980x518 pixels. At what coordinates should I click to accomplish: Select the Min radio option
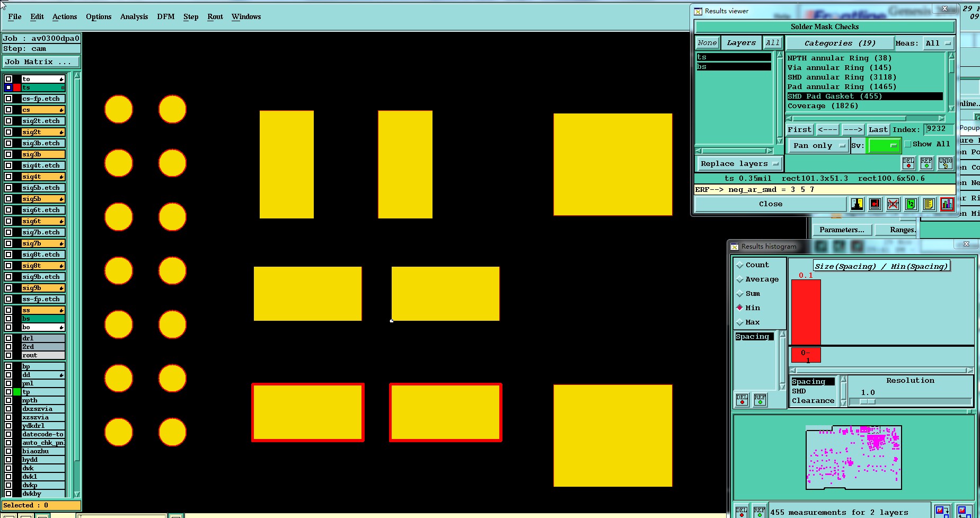[740, 308]
